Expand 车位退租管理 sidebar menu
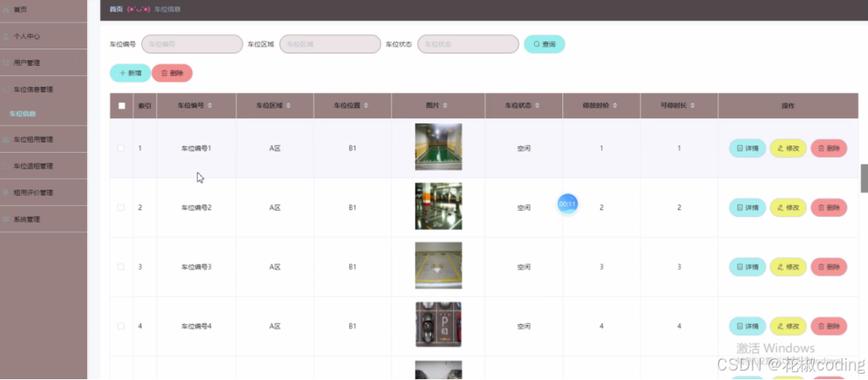868x380 pixels. coord(44,166)
